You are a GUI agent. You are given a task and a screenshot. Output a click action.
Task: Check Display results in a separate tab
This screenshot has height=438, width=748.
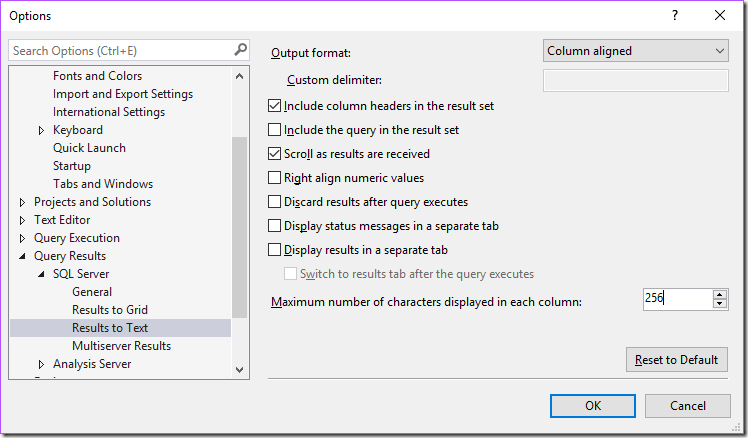point(275,250)
